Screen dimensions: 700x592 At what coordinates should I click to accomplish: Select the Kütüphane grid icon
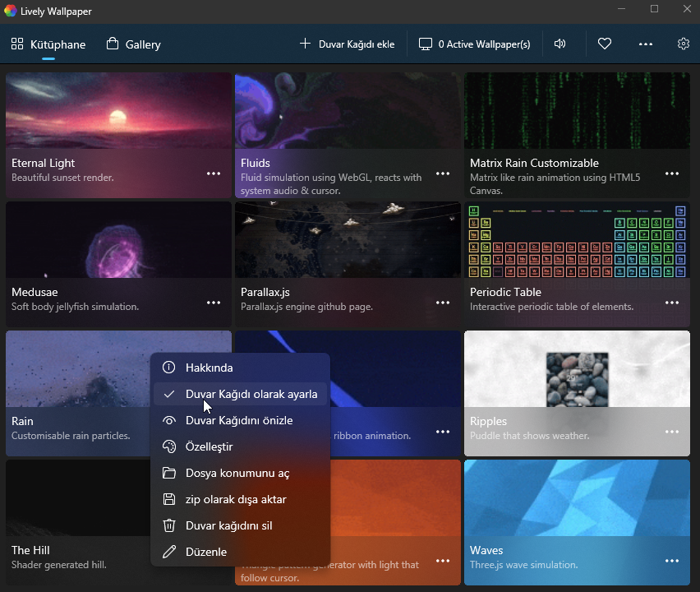(x=17, y=44)
